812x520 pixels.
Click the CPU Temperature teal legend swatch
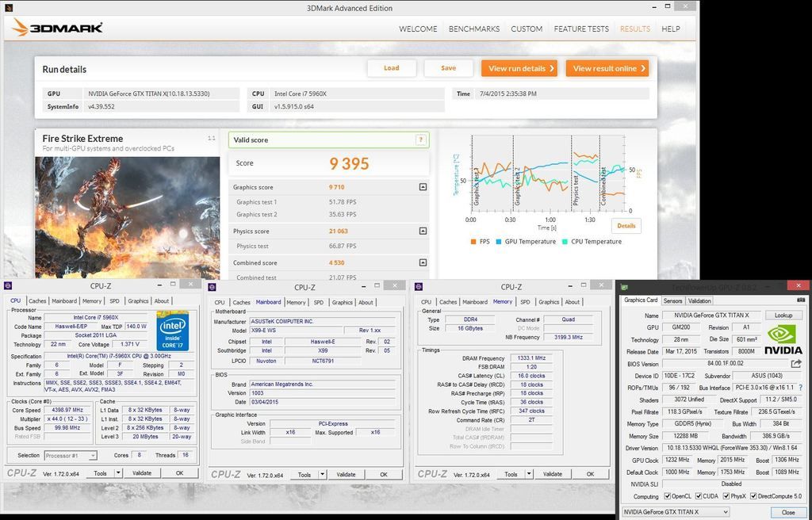pos(565,241)
